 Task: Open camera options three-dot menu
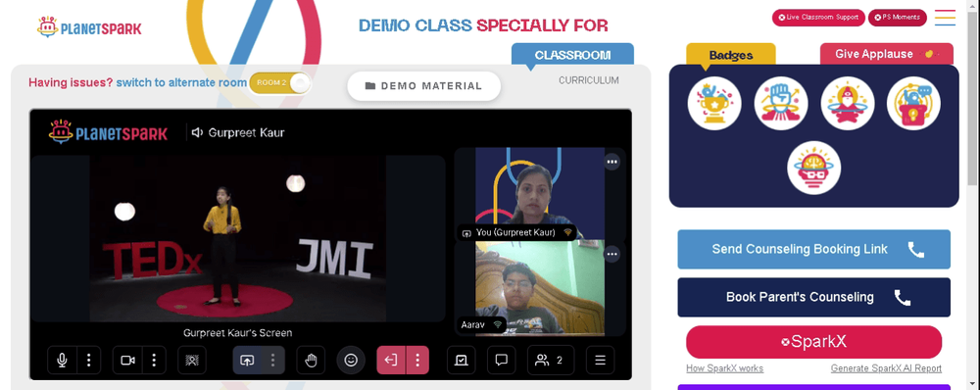point(154,360)
